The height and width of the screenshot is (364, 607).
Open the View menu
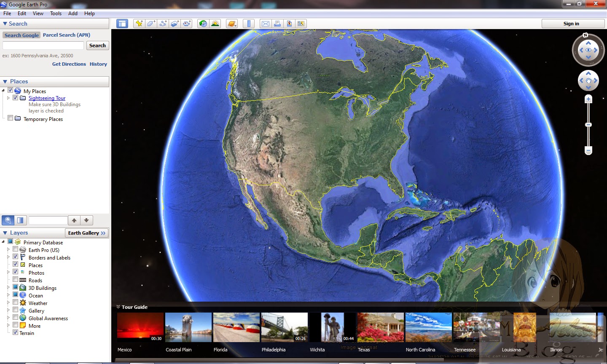(x=38, y=13)
